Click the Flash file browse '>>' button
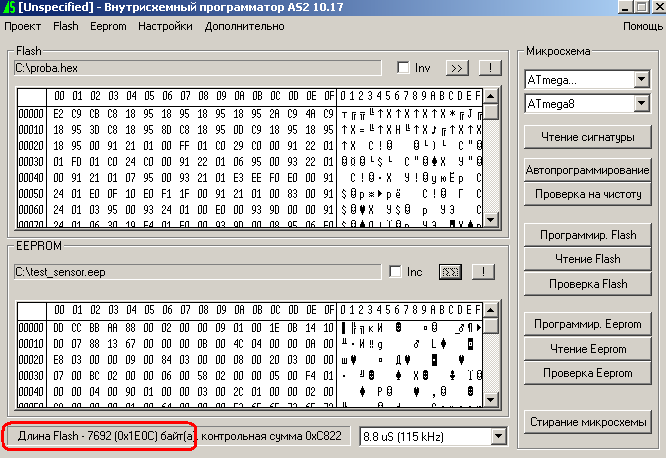 pyautogui.click(x=456, y=68)
